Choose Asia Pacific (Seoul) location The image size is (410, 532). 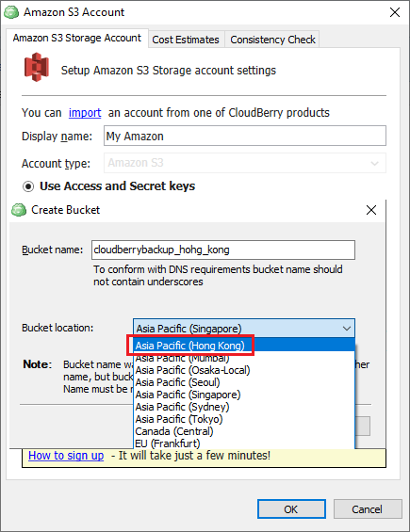[244, 382]
